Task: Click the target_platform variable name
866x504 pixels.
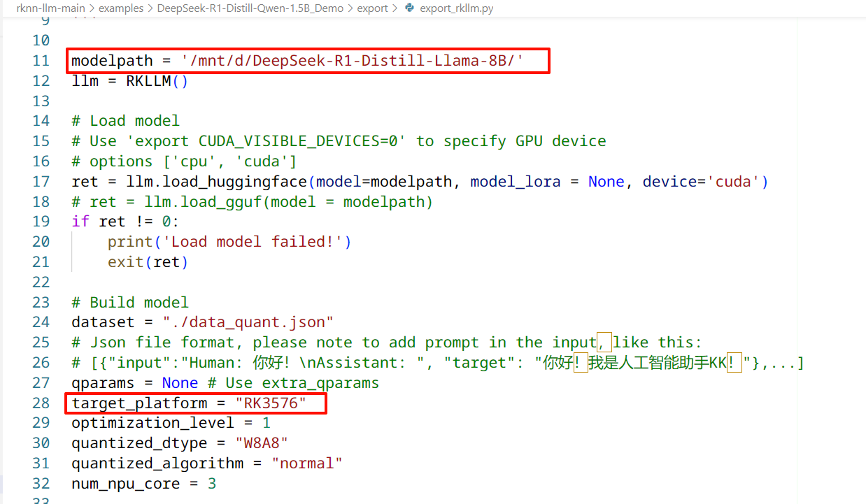Action: (139, 403)
